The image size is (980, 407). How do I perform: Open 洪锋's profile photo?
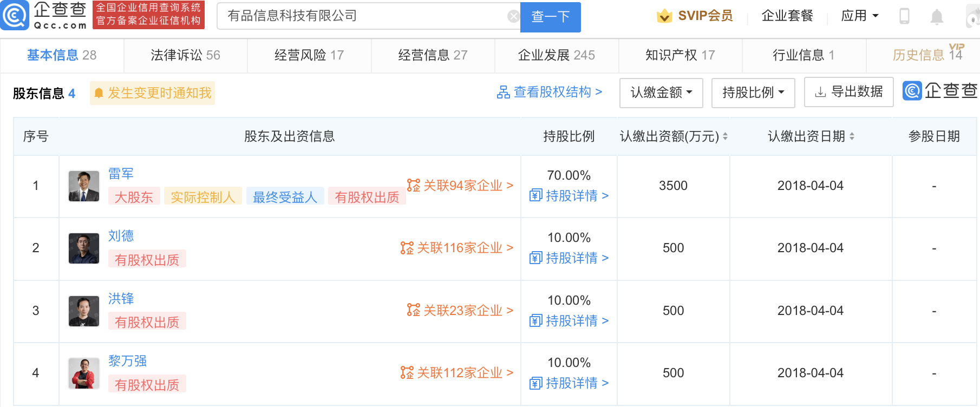point(84,311)
